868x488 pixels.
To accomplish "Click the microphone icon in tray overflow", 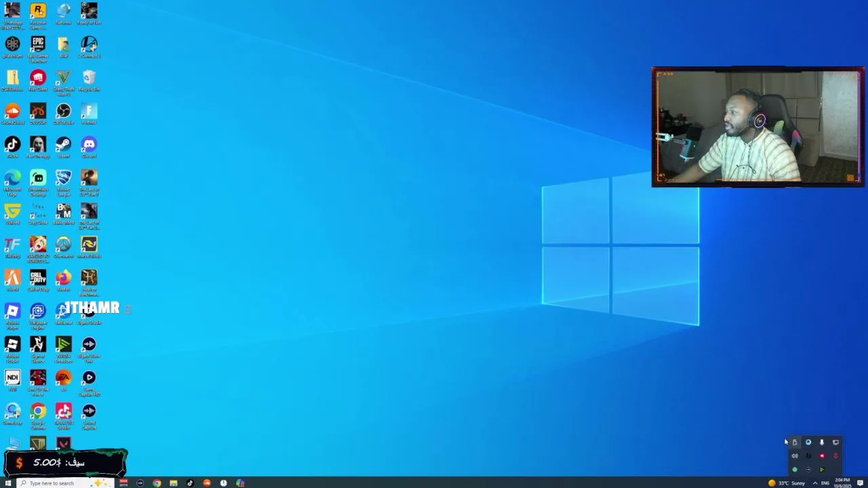I will [x=822, y=443].
